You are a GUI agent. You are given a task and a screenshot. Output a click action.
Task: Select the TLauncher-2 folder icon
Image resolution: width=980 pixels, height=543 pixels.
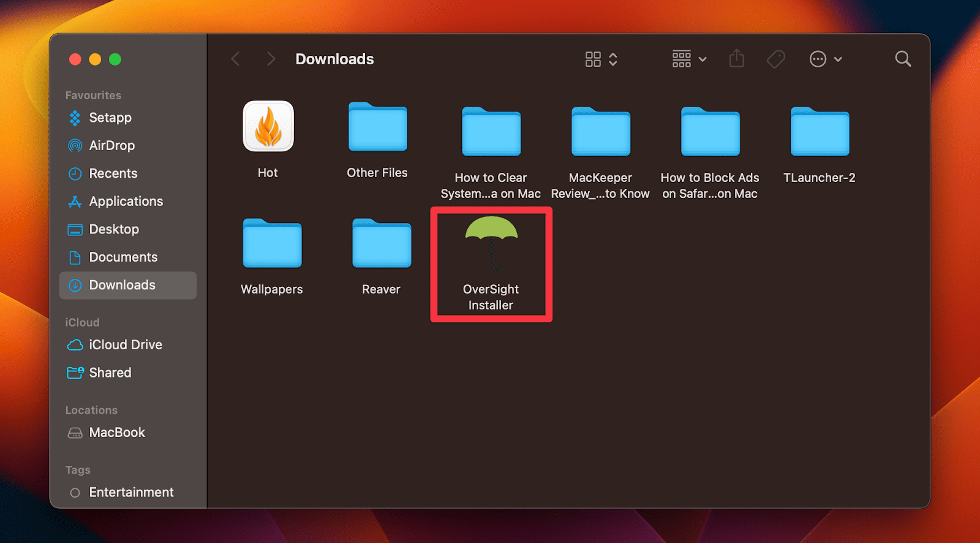pyautogui.click(x=820, y=131)
